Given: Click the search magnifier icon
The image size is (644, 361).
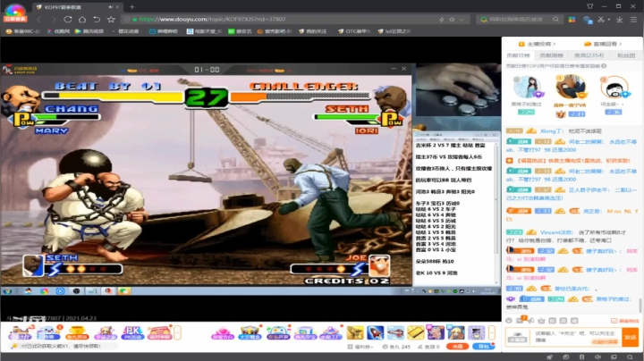Looking at the screenshot, I should coord(555,20).
